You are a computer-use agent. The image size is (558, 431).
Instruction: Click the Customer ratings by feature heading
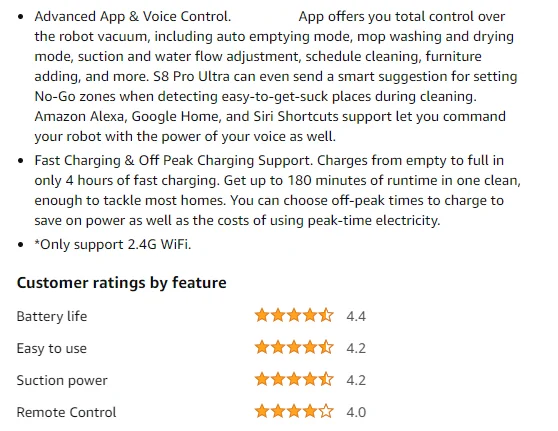pyautogui.click(x=122, y=283)
